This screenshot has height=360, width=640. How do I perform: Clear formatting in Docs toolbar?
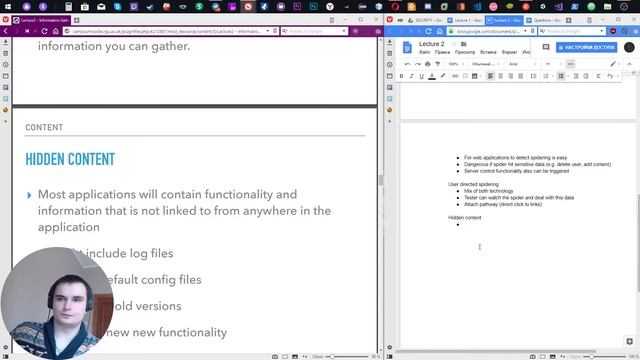click(598, 76)
